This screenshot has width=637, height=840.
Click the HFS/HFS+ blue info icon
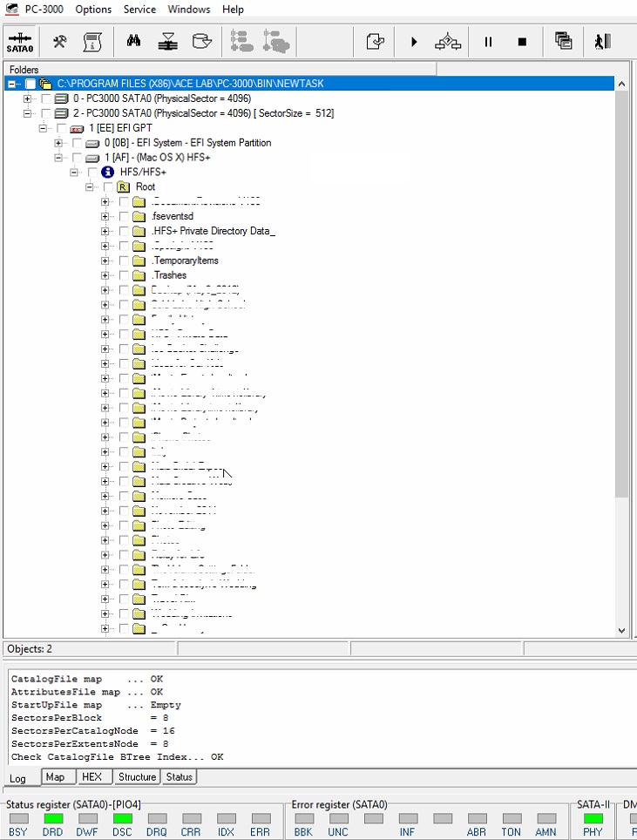[108, 172]
